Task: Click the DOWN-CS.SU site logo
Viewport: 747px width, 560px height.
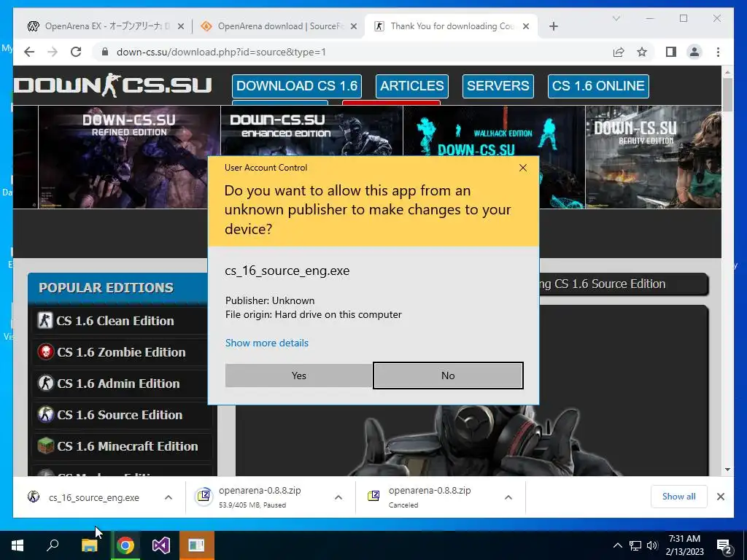Action: (x=112, y=86)
